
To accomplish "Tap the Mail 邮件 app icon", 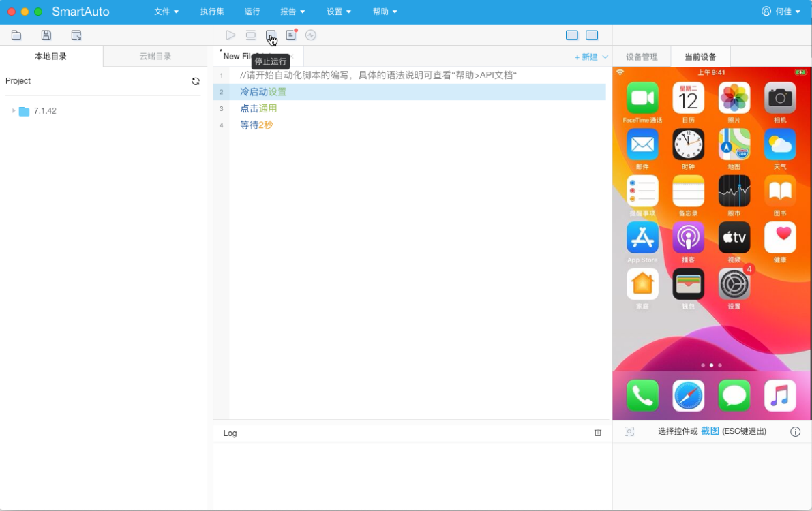I will click(642, 144).
